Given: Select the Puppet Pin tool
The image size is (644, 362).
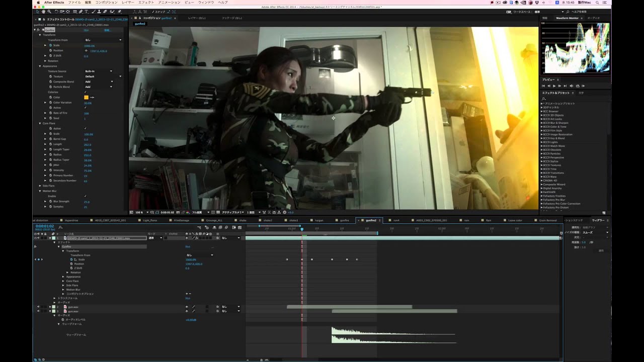Looking at the screenshot, I should pyautogui.click(x=119, y=12).
